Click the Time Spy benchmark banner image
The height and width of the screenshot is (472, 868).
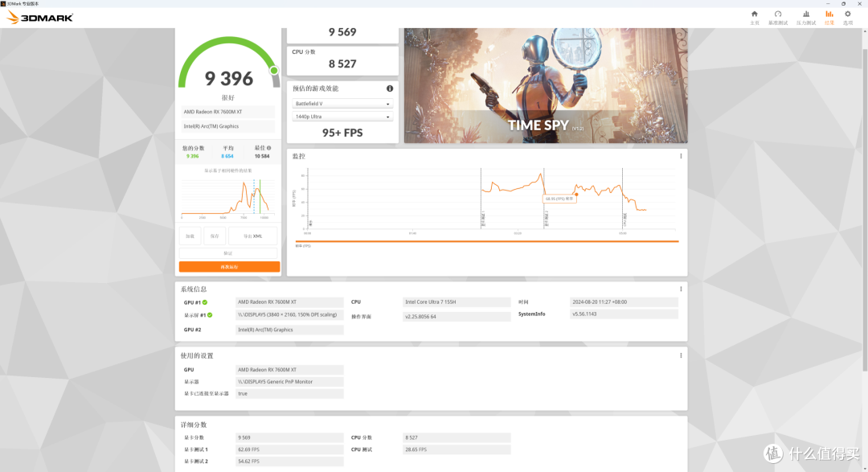pos(546,85)
